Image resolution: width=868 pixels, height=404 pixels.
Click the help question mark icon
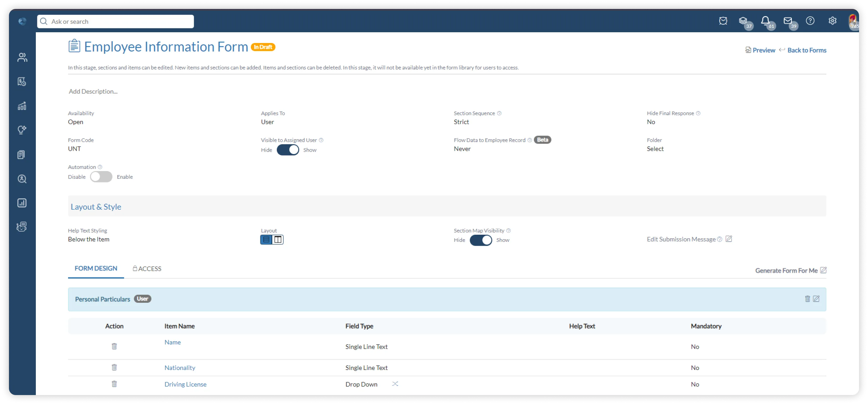pyautogui.click(x=810, y=21)
